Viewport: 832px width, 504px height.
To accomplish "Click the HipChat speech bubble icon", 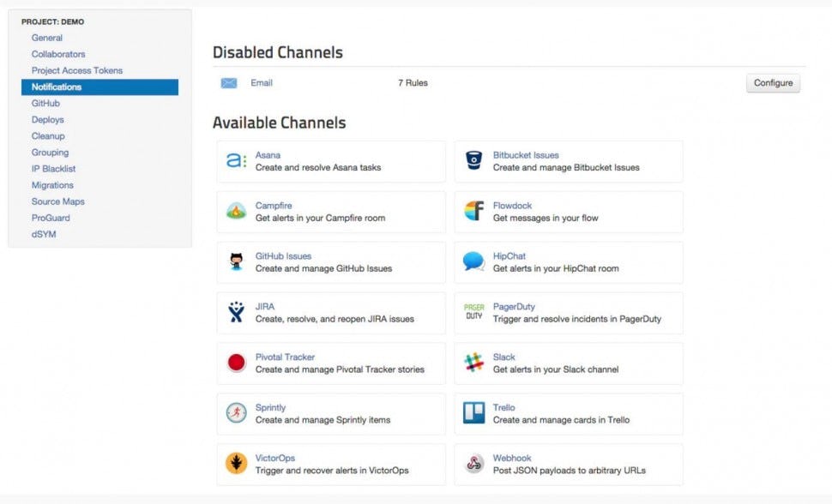I will point(473,261).
